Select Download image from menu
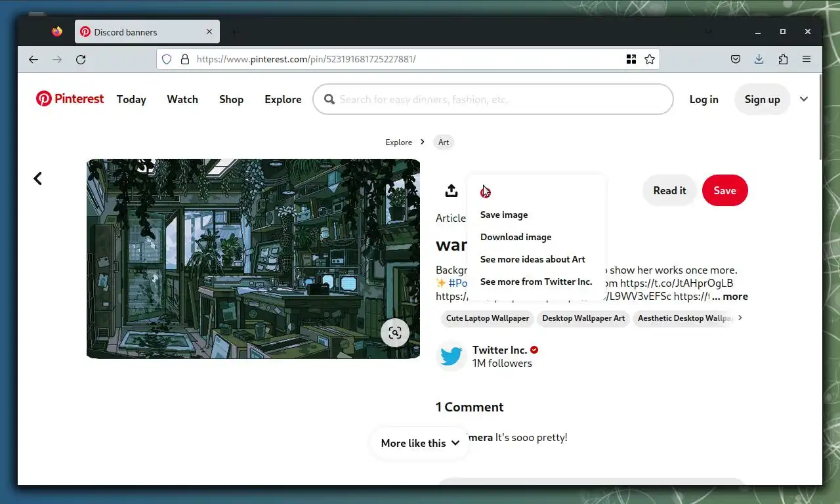 click(x=516, y=237)
